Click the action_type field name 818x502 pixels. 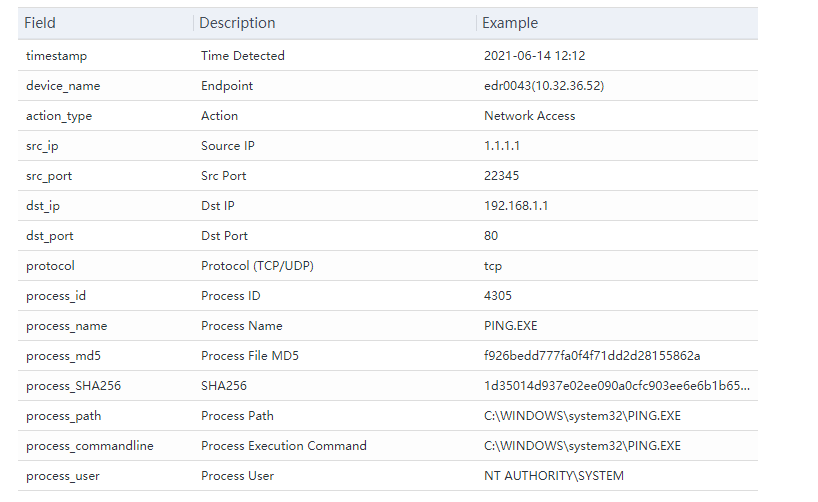coord(59,116)
